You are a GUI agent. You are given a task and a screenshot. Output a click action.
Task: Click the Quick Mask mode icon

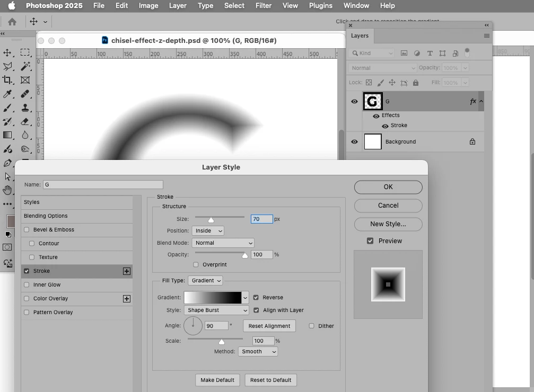[7, 247]
